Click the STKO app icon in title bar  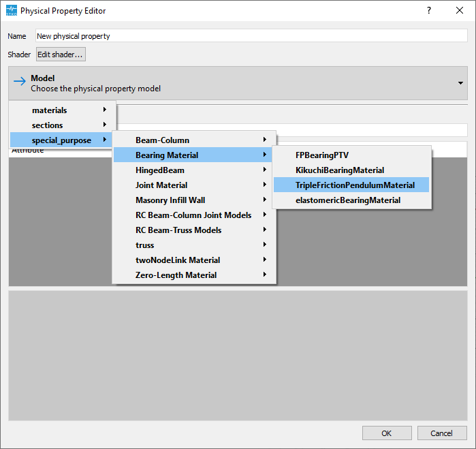tap(12, 10)
